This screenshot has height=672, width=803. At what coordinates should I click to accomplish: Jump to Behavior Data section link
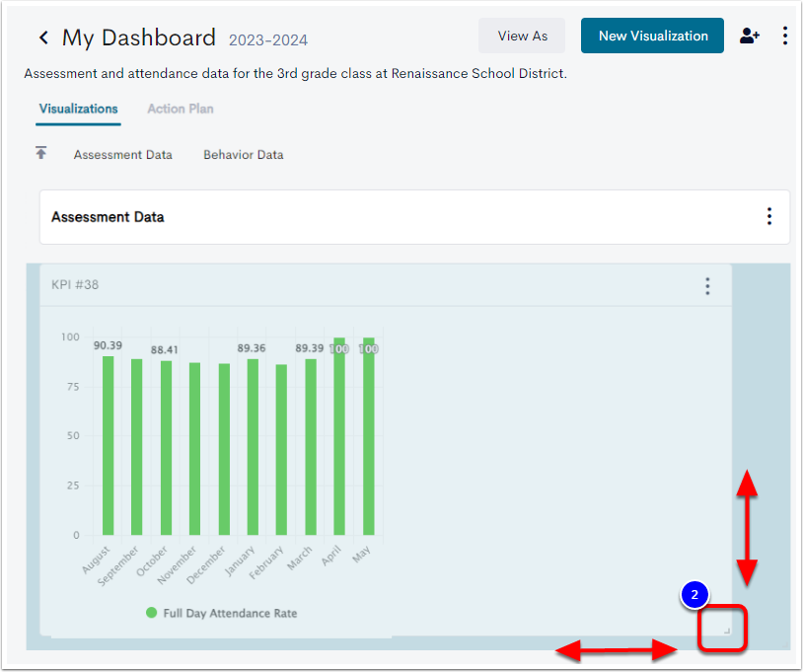(x=244, y=155)
